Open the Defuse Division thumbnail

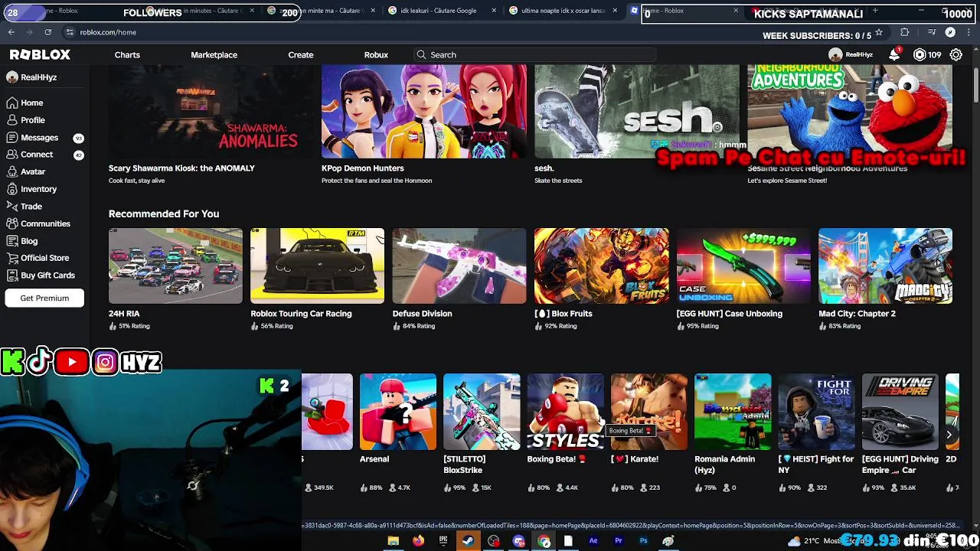coord(459,266)
